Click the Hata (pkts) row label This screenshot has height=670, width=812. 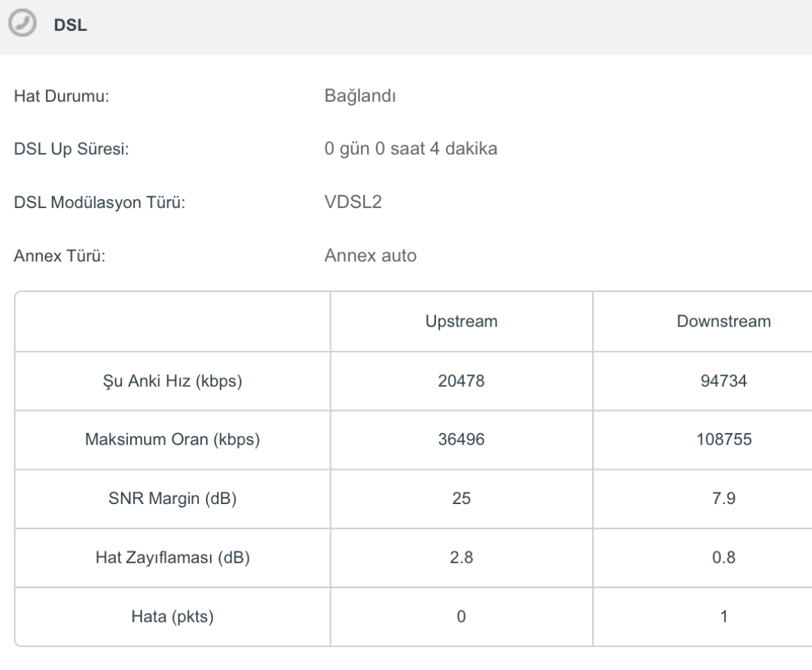pos(172,616)
